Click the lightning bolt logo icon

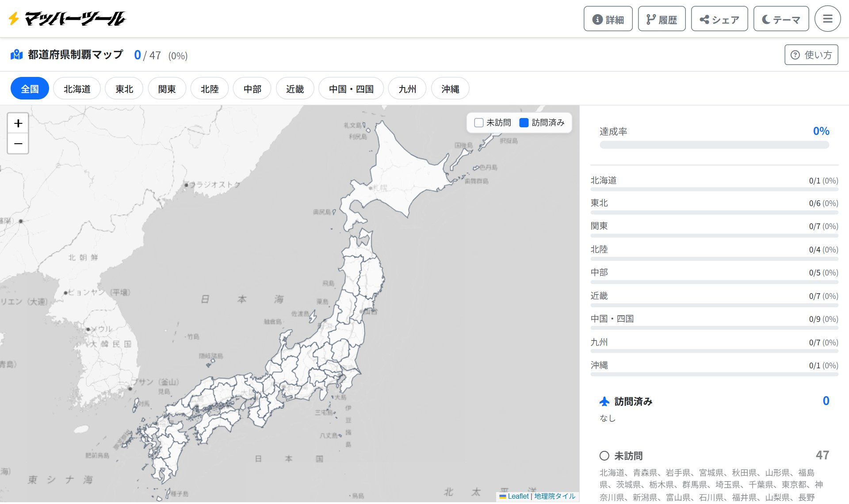pos(14,19)
